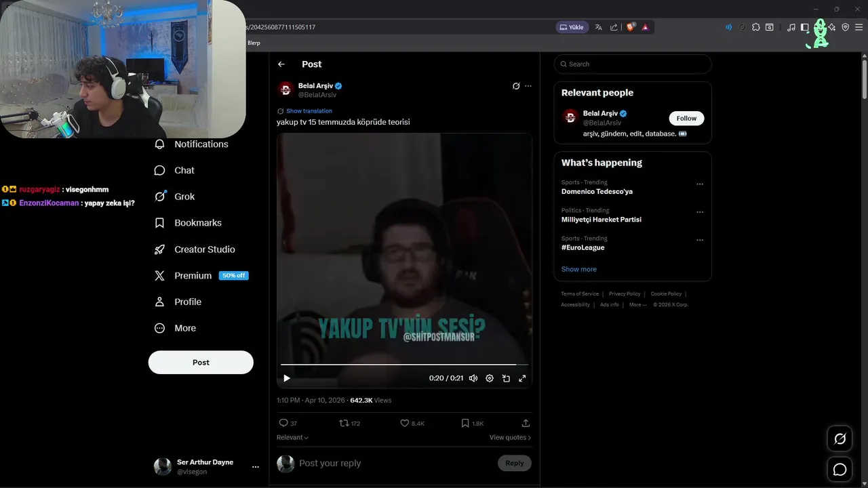
Task: Expand the footer More menu
Action: tap(637, 305)
